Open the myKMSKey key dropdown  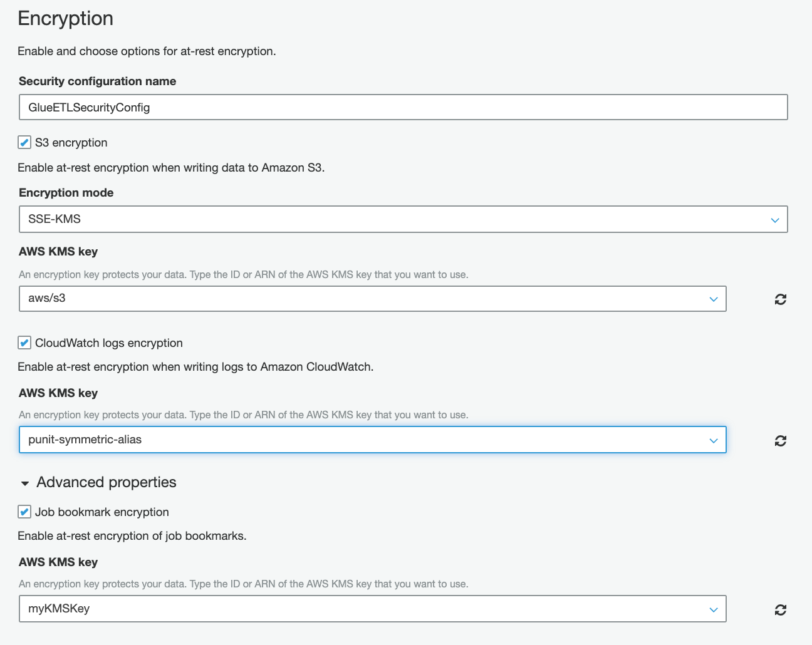(x=363, y=609)
